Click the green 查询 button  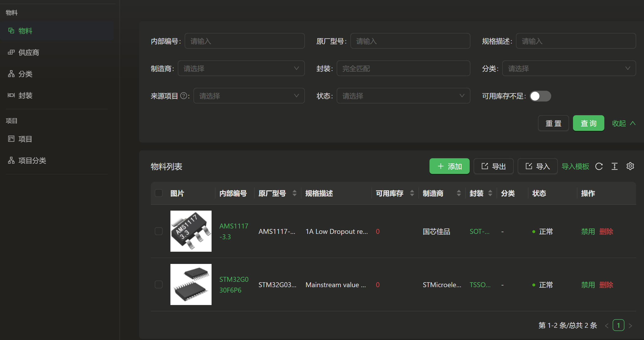[x=588, y=124]
